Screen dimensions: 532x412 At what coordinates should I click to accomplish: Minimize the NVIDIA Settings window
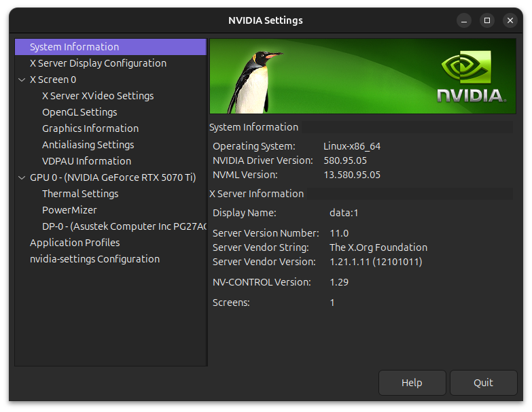pos(464,20)
